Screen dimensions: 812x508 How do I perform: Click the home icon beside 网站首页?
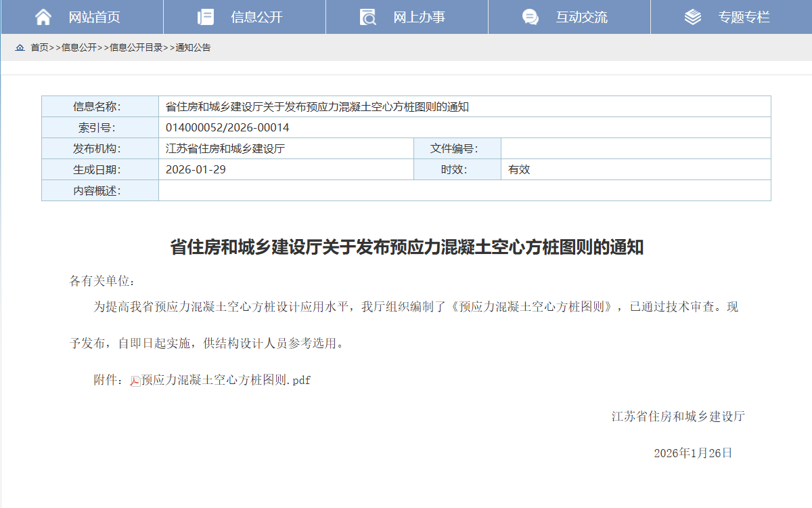43,17
